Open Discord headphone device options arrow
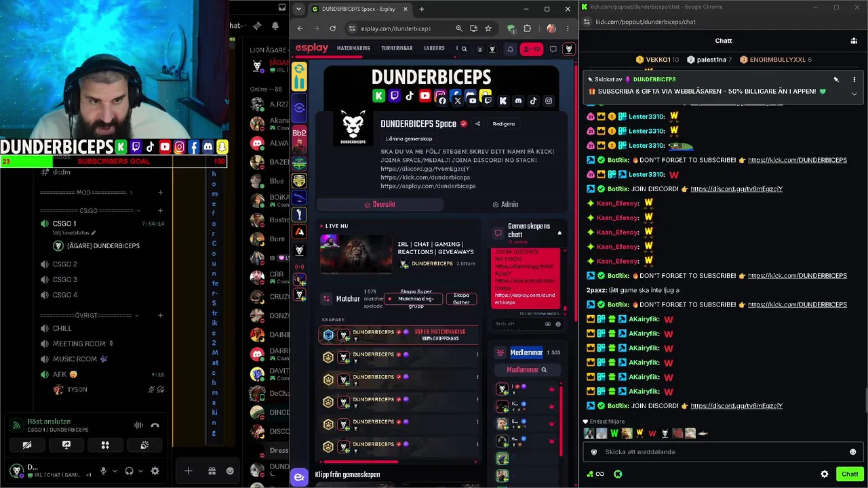Image resolution: width=868 pixels, height=488 pixels. point(140,471)
